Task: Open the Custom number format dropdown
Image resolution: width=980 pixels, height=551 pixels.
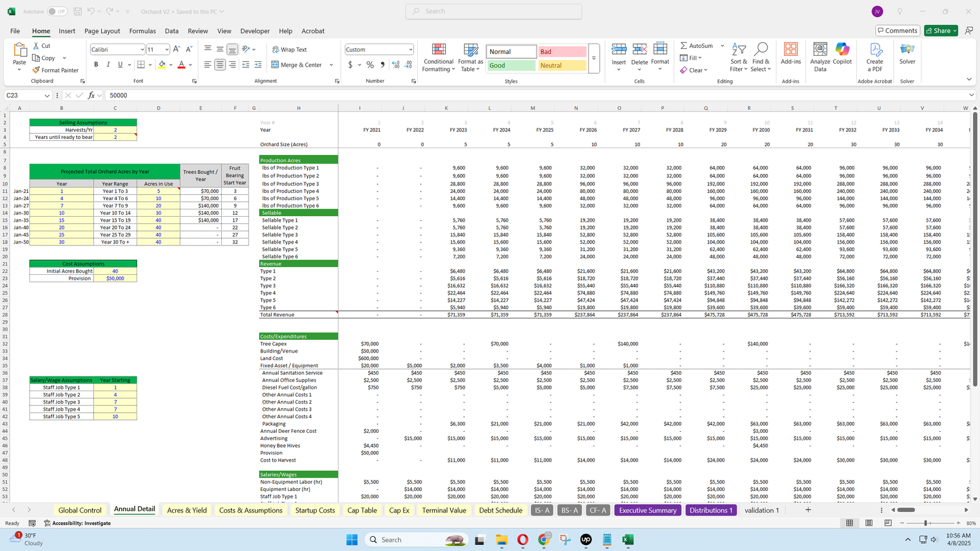Action: tap(410, 50)
